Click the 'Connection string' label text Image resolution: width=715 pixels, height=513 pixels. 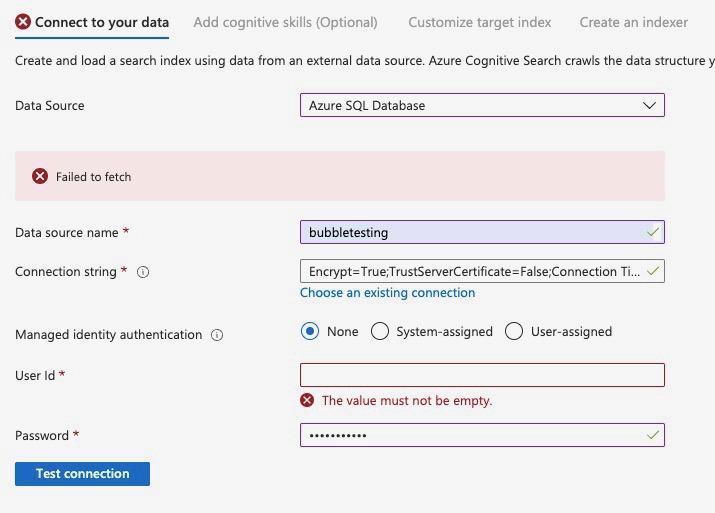(x=66, y=272)
